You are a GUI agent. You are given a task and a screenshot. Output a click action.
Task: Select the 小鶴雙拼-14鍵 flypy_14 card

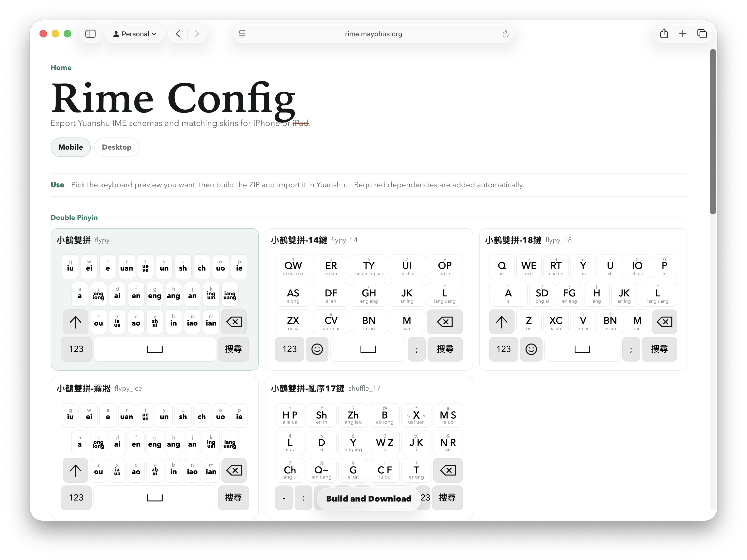(369, 299)
